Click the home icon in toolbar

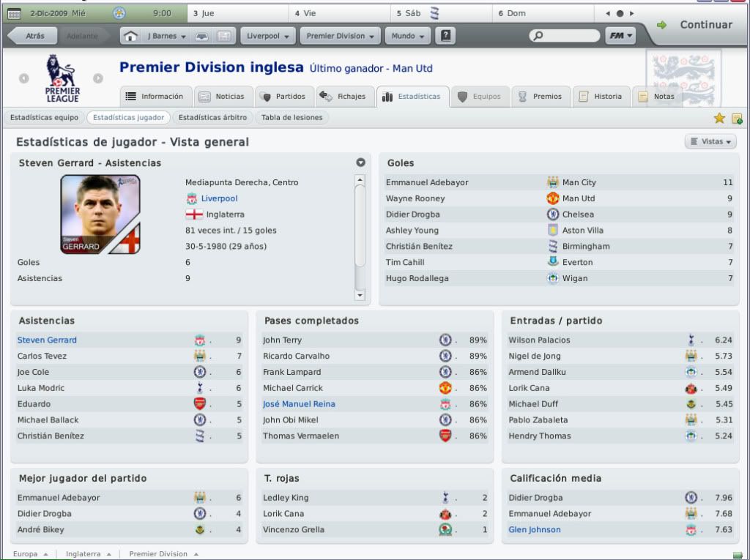coord(130,36)
